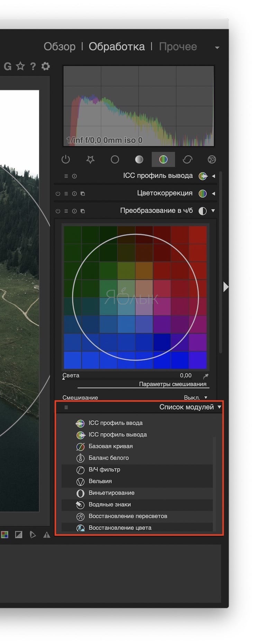Collapse the Преобразование в ч/б module
Viewport: 256px width, 644px height.
(x=213, y=211)
